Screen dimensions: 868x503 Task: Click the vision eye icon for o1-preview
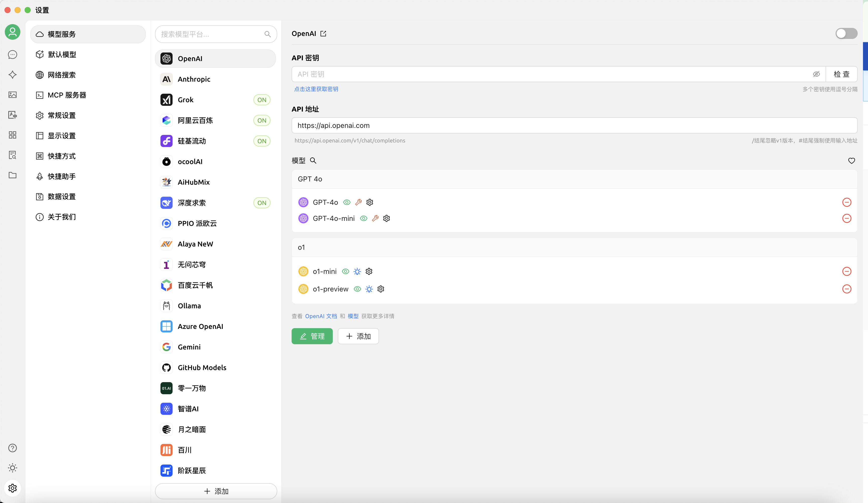pyautogui.click(x=358, y=289)
